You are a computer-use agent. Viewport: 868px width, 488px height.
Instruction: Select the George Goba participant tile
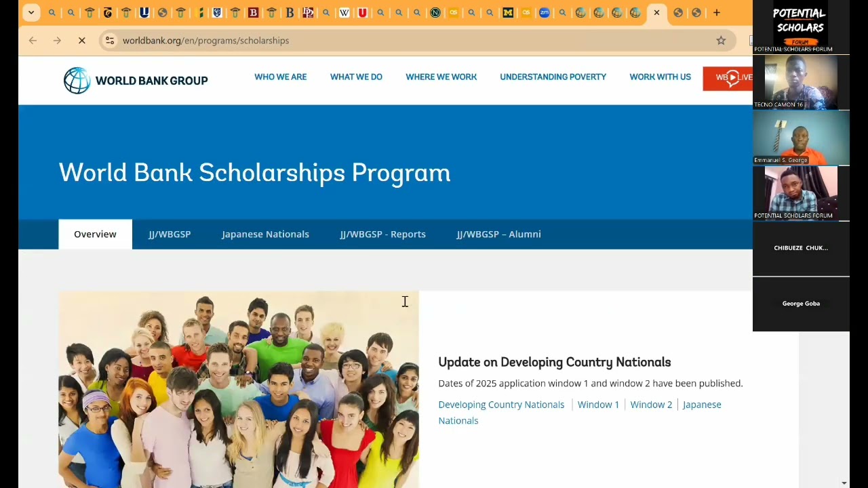click(x=801, y=304)
